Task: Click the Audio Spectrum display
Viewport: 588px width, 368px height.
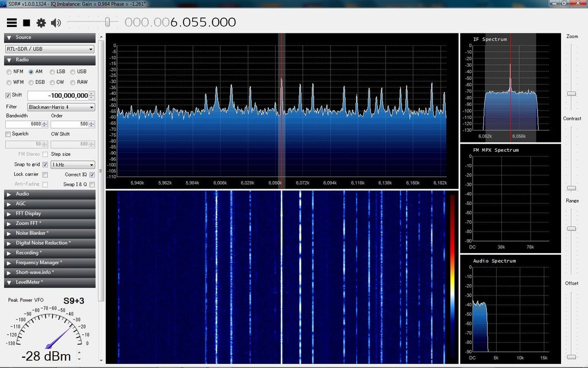Action: click(x=510, y=309)
